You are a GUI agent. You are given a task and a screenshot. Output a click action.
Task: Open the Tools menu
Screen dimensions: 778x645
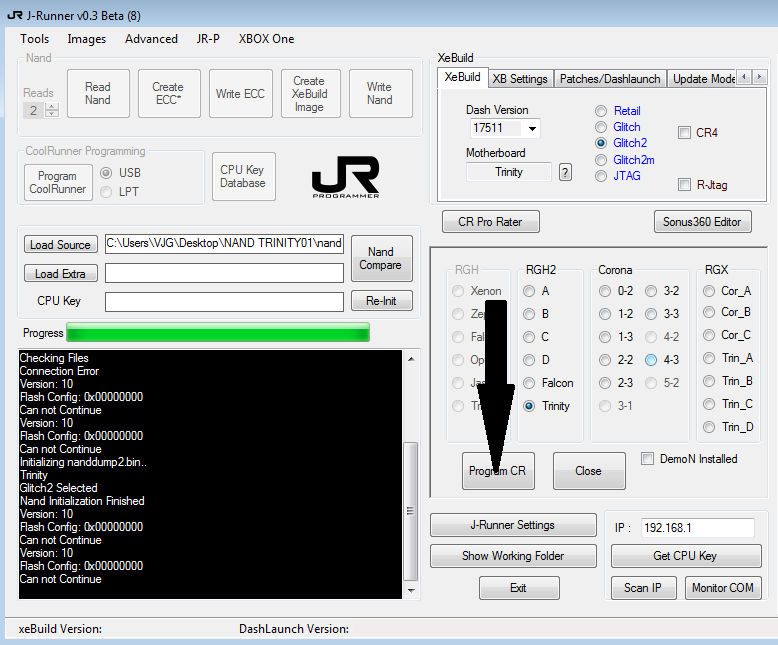pyautogui.click(x=34, y=39)
